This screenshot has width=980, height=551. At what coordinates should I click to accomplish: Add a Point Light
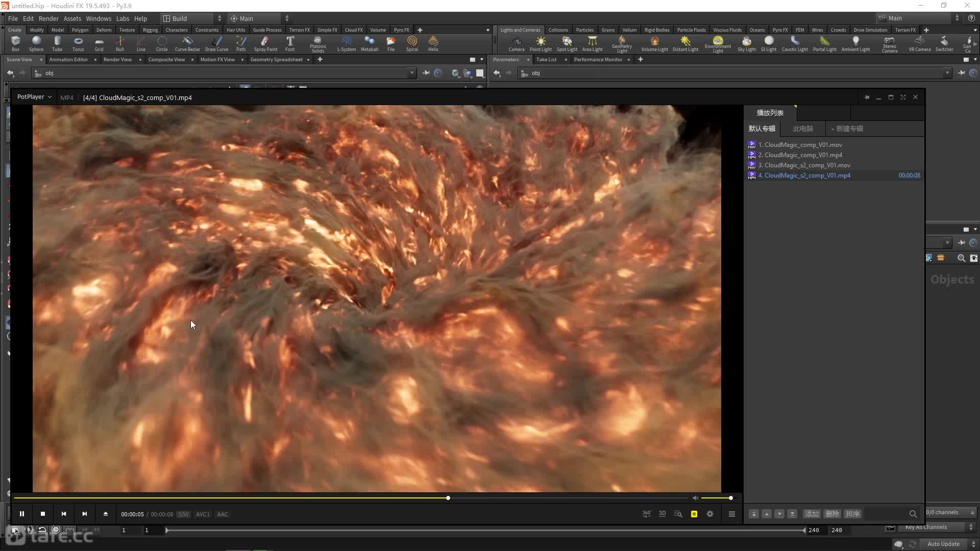(x=541, y=44)
